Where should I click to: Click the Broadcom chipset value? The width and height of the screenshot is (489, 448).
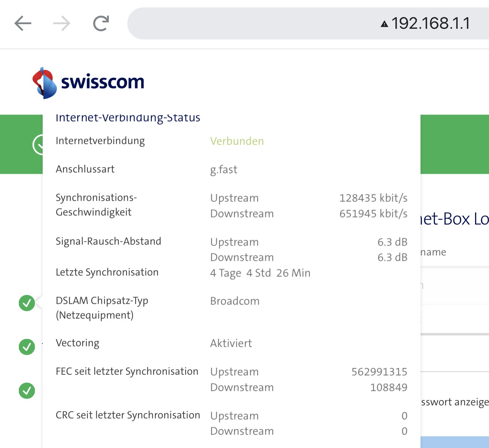pyautogui.click(x=235, y=301)
